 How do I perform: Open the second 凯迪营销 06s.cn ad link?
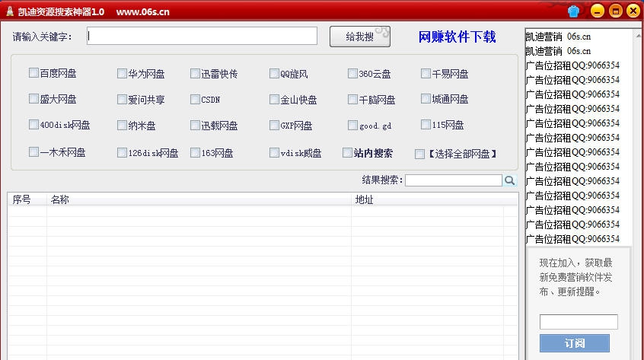coord(558,51)
